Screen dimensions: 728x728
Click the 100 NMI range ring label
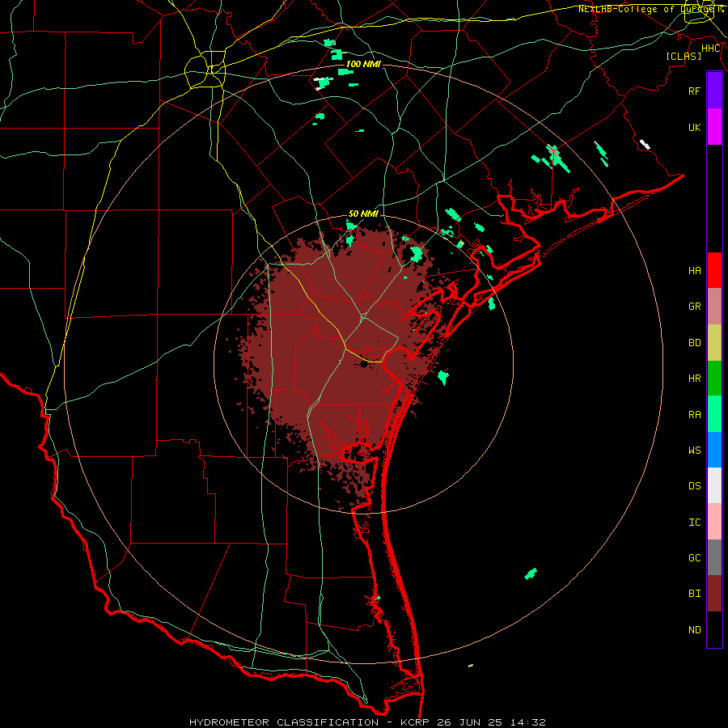pyautogui.click(x=363, y=64)
